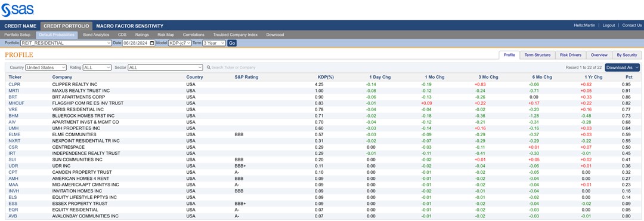The width and height of the screenshot is (644, 221).
Task: Sort by the 1 Day Chg header
Action: pos(380,77)
